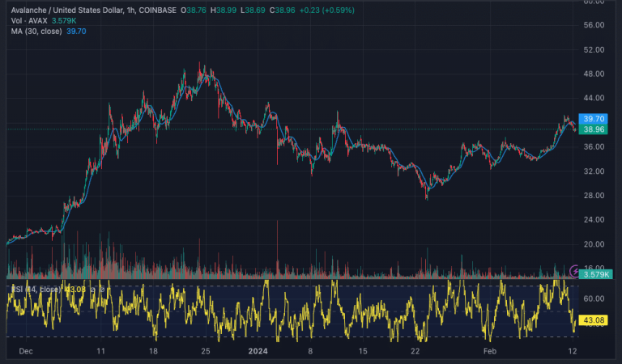This screenshot has width=622, height=364.
Task: Click the 52.00 level on price scale
Action: click(595, 49)
